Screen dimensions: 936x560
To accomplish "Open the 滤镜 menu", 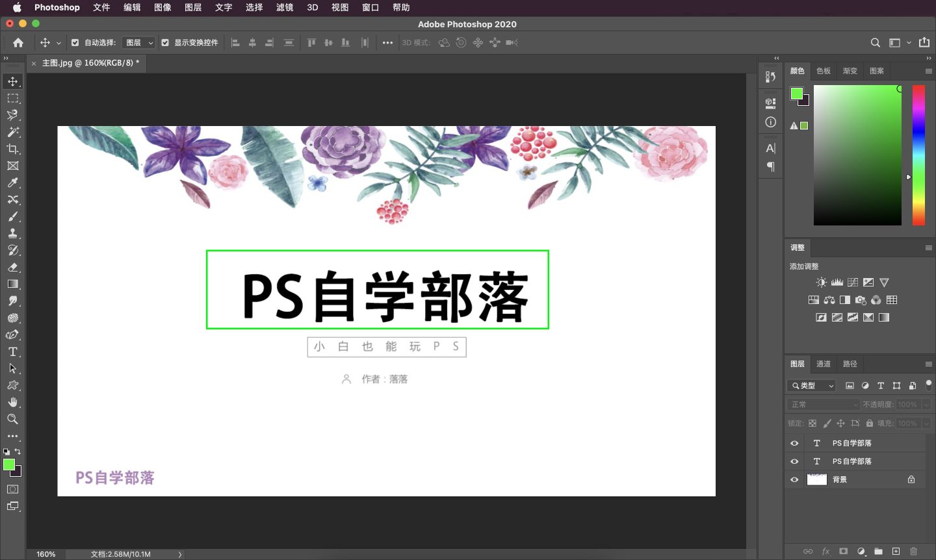I will pos(284,7).
